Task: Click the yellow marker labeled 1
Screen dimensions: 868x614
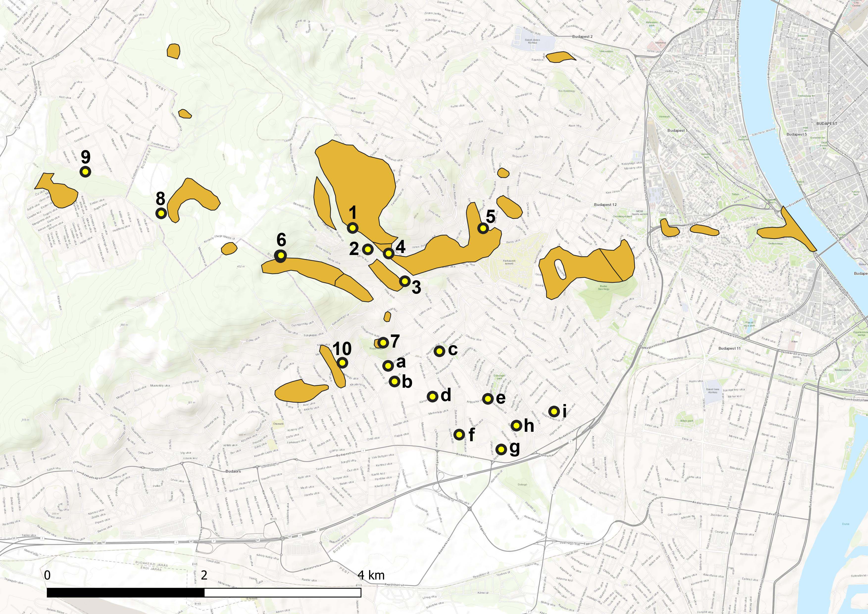Action: pyautogui.click(x=352, y=228)
